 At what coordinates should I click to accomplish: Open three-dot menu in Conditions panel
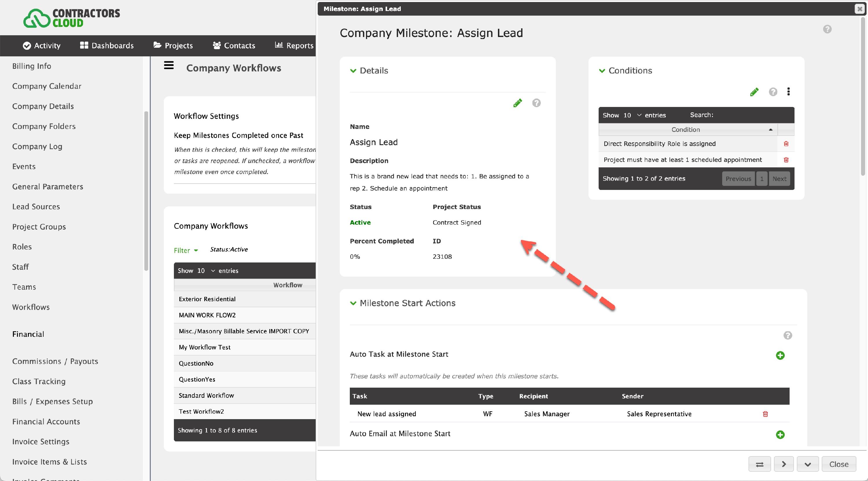[x=788, y=92]
